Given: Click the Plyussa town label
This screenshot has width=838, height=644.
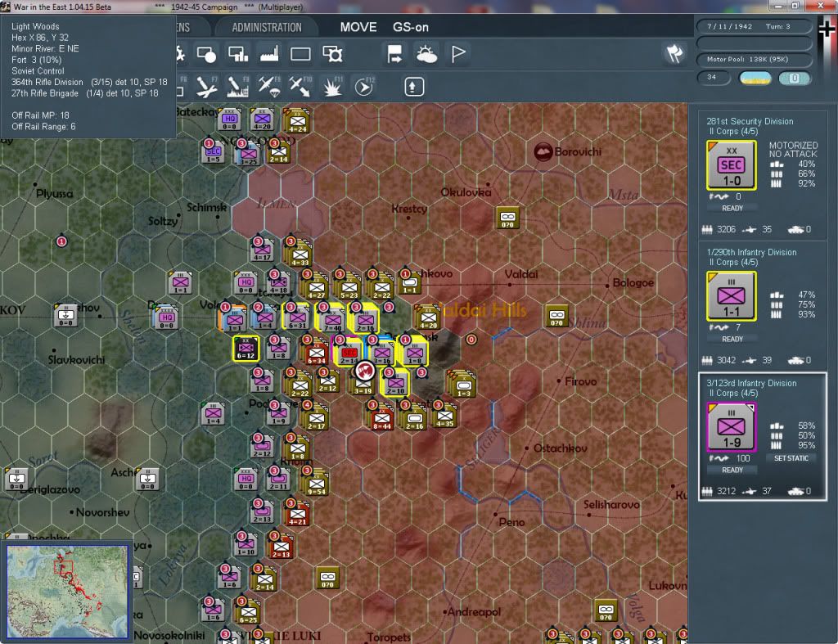Looking at the screenshot, I should pos(55,193).
